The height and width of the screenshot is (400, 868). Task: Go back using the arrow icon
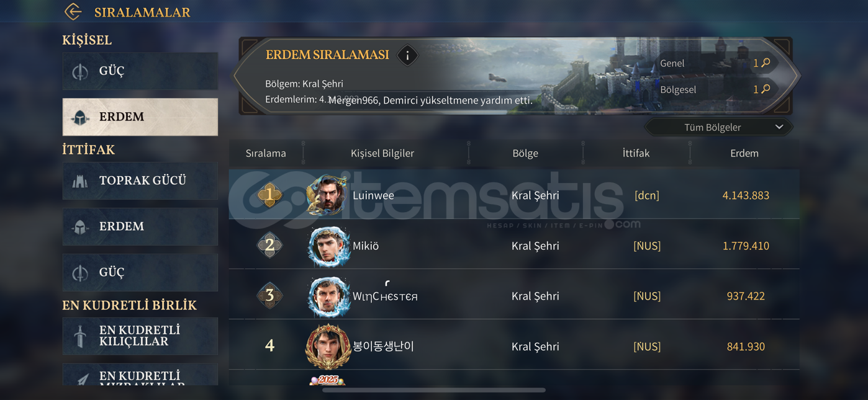pyautogui.click(x=73, y=12)
